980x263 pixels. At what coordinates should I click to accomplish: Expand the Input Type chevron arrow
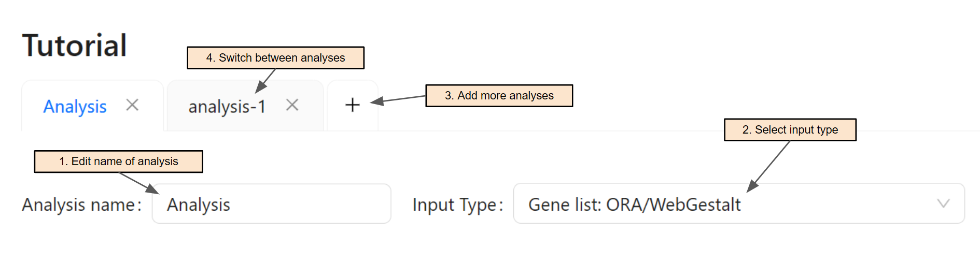point(943,204)
